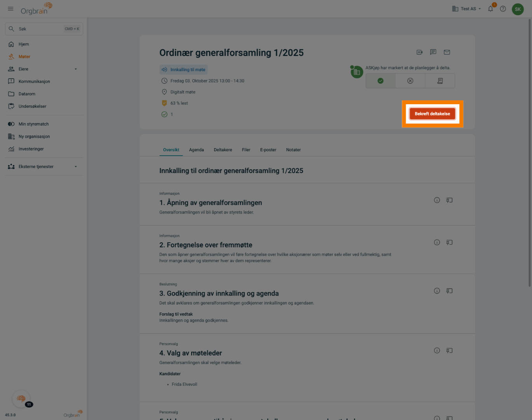
Task: Select the green checkmark attend option
Action: click(380, 81)
